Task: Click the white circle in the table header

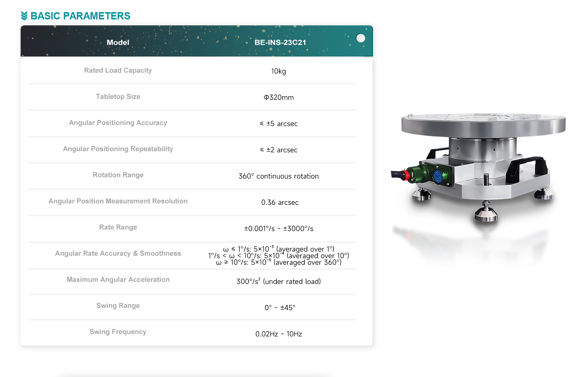Action: click(x=361, y=38)
